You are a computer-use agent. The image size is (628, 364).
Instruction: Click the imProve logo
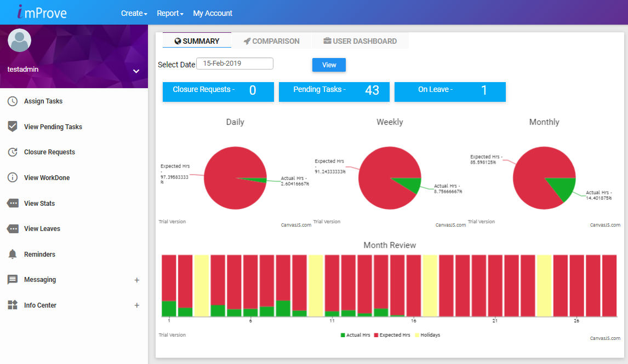pyautogui.click(x=42, y=13)
